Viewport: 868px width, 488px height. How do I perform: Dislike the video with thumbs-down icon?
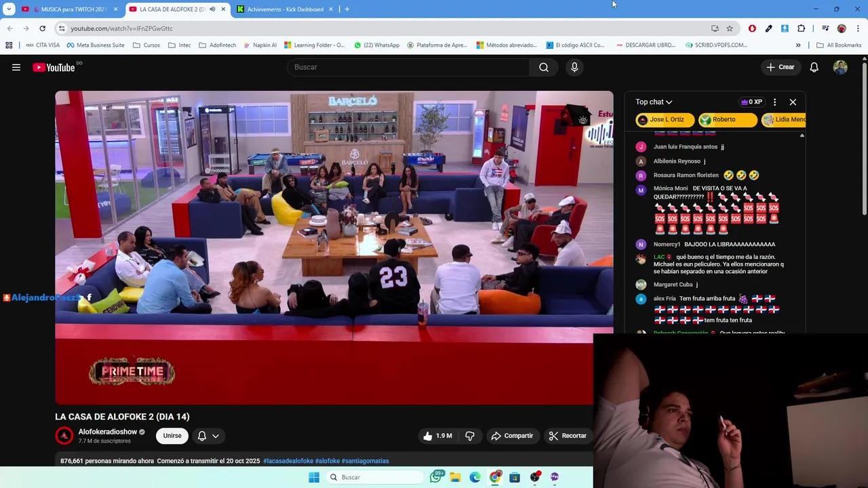coord(470,436)
